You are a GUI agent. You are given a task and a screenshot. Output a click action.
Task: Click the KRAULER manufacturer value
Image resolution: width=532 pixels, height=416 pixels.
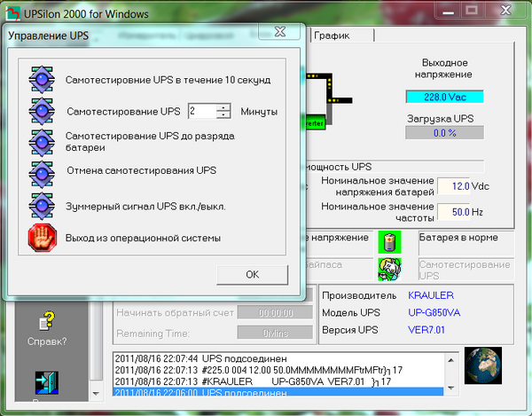(431, 295)
